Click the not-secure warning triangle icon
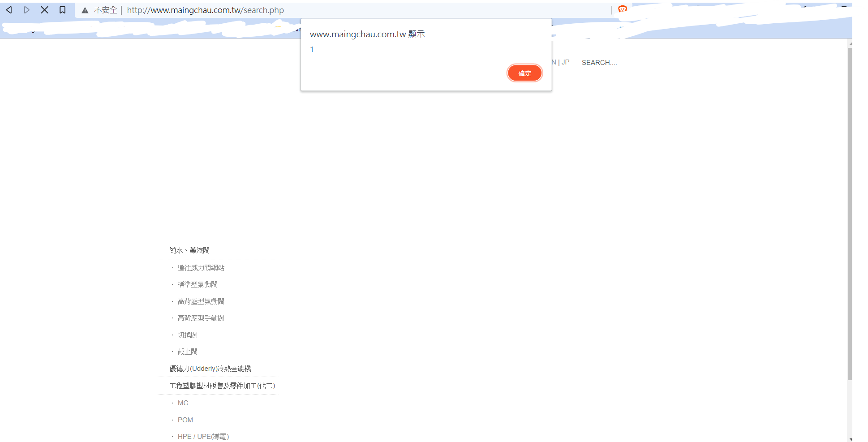Screen dimensions: 868x442 [85, 10]
